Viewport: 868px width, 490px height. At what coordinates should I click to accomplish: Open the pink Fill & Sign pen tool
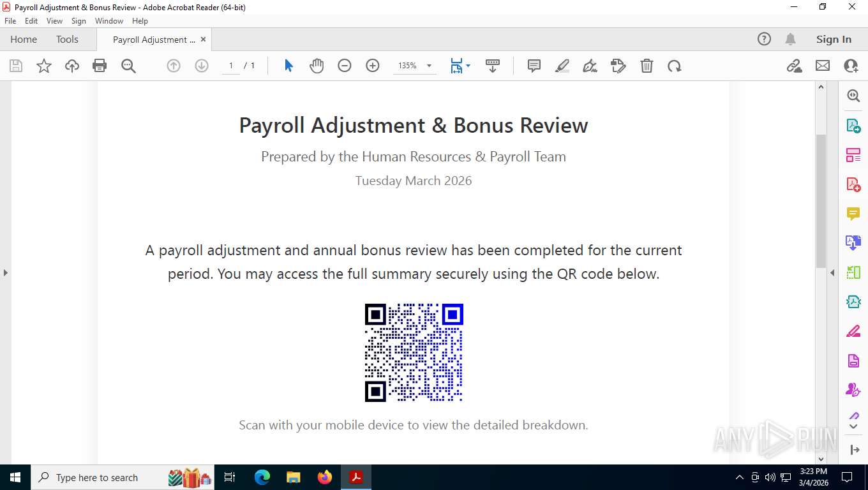[853, 331]
